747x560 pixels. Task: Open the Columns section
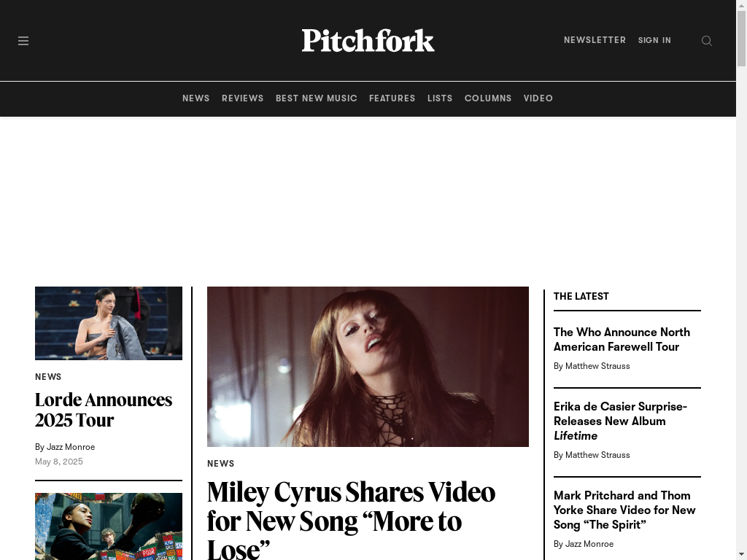point(488,98)
